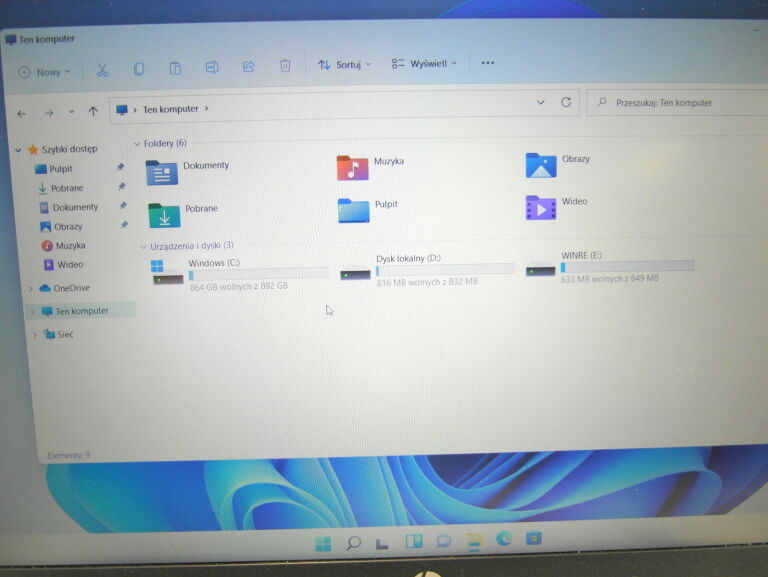Select Wideo in the sidebar
This screenshot has width=768, height=577.
tap(70, 264)
